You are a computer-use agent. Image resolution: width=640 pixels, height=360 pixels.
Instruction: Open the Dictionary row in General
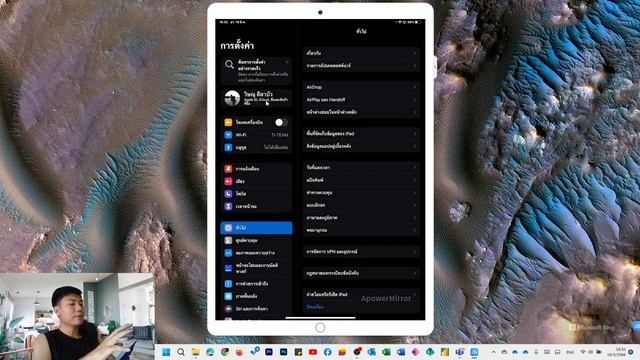click(x=362, y=230)
